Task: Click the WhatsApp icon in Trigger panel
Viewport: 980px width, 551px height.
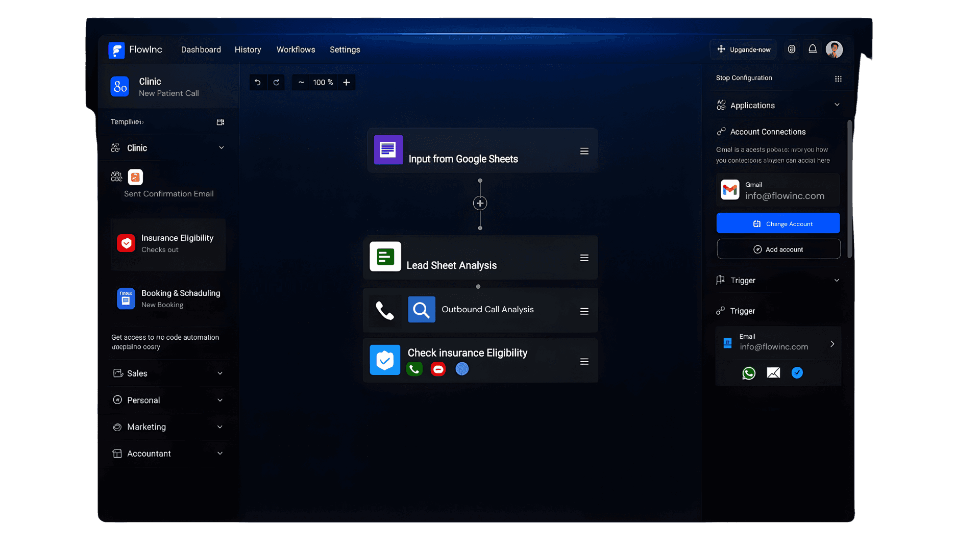Action: point(749,373)
